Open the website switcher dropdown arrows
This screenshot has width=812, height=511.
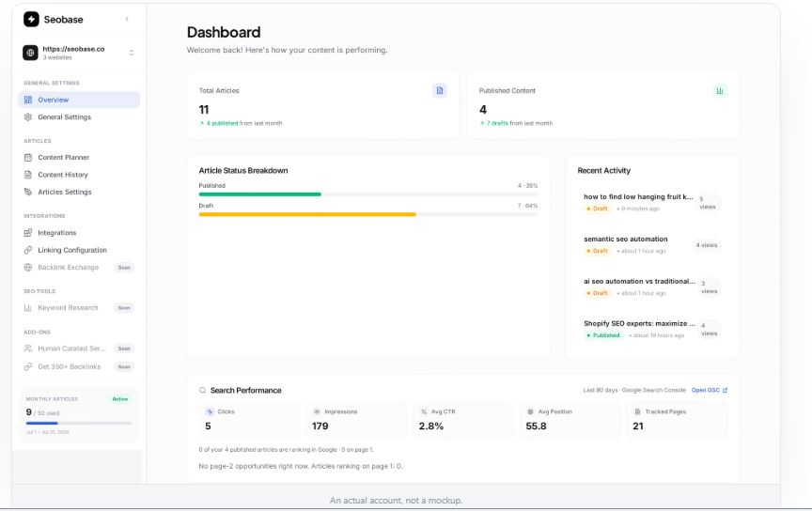click(132, 53)
